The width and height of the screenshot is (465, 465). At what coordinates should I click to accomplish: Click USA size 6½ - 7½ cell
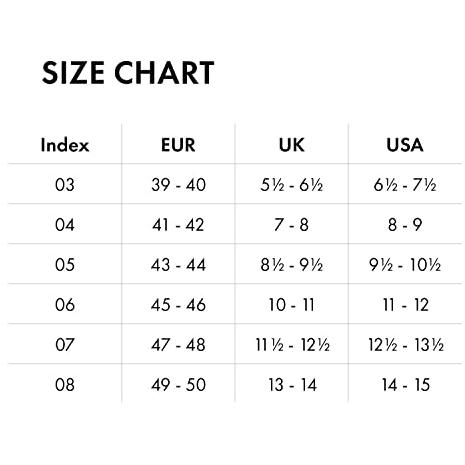[405, 185]
